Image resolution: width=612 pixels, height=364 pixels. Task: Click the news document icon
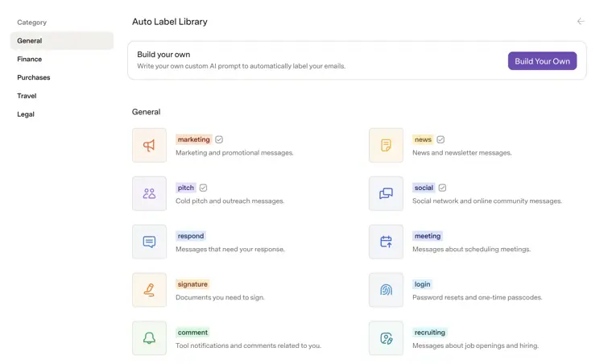pos(386,145)
